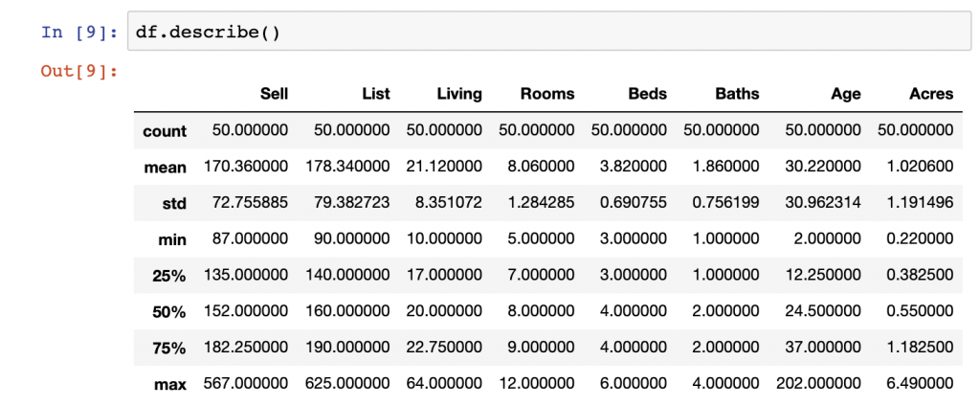The height and width of the screenshot is (406, 980).
Task: Click the Baths column header
Action: click(x=738, y=94)
